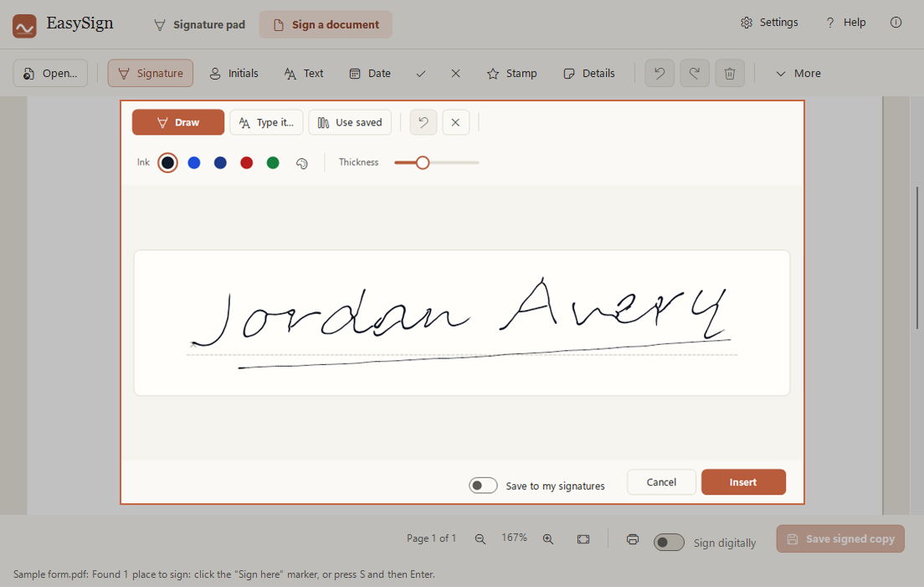Undo the last signature stroke
This screenshot has height=587, width=924.
pyautogui.click(x=423, y=122)
